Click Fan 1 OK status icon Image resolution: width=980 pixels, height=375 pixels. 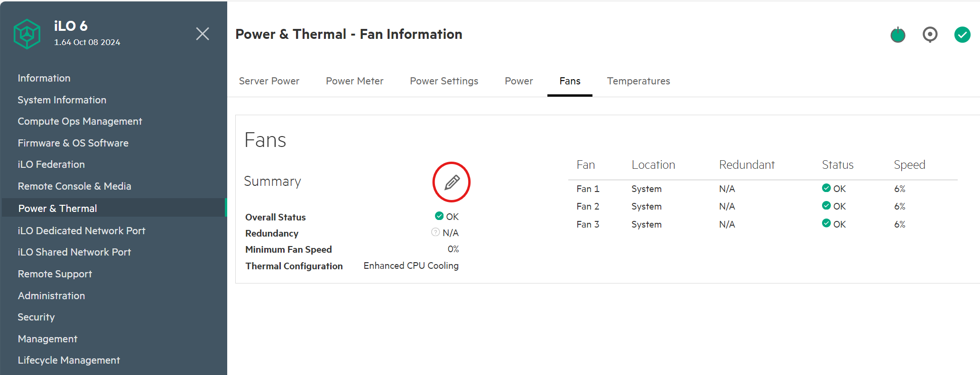tap(826, 188)
